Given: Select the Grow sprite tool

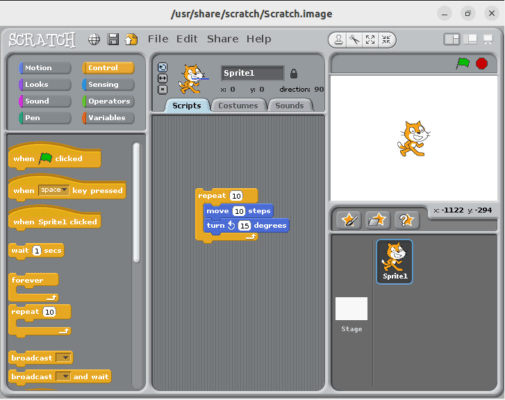Looking at the screenshot, I should tap(370, 40).
